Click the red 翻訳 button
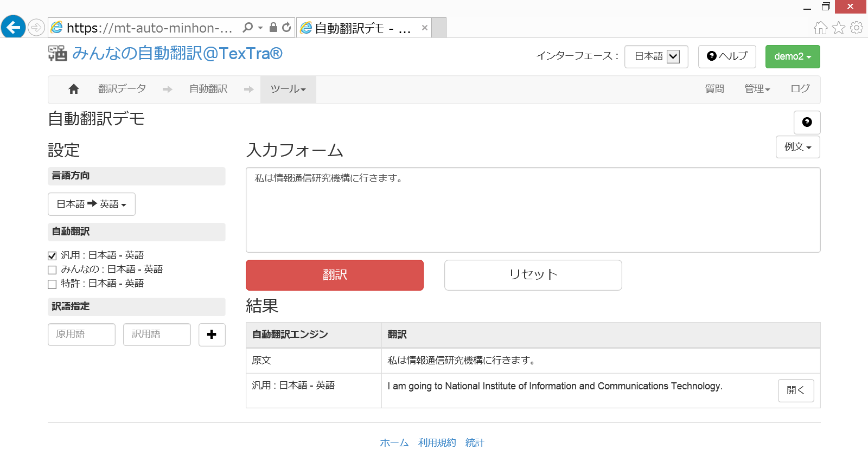 point(335,275)
